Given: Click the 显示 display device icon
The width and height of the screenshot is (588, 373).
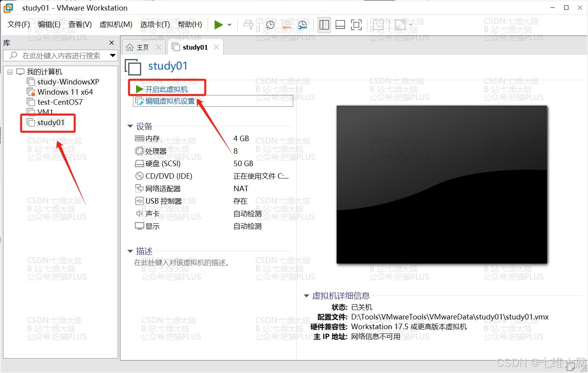Looking at the screenshot, I should coord(139,226).
